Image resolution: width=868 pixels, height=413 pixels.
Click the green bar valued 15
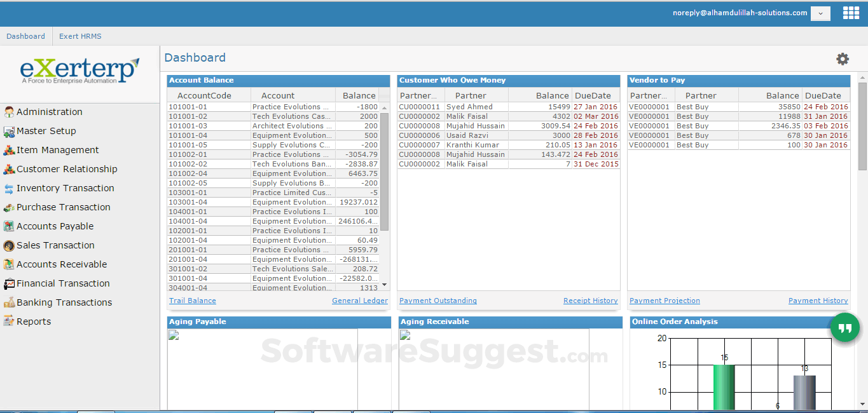[724, 387]
